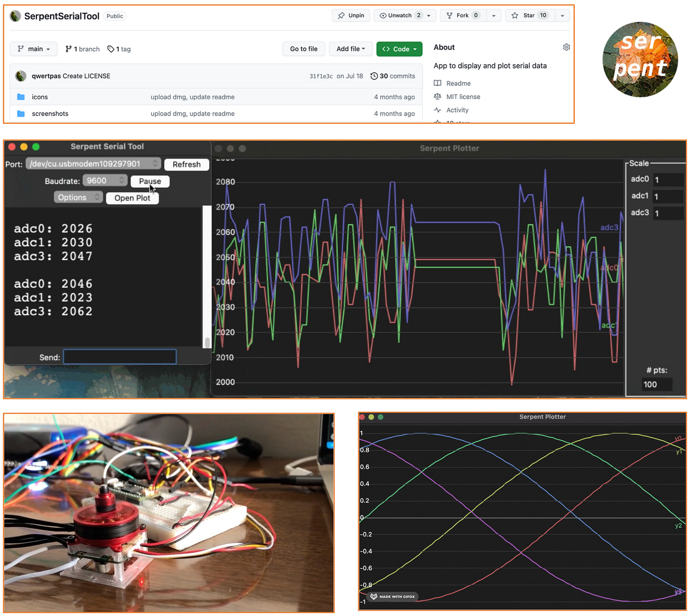Open the Unwatch dropdown arrow
This screenshot has width=694, height=616.
429,15
